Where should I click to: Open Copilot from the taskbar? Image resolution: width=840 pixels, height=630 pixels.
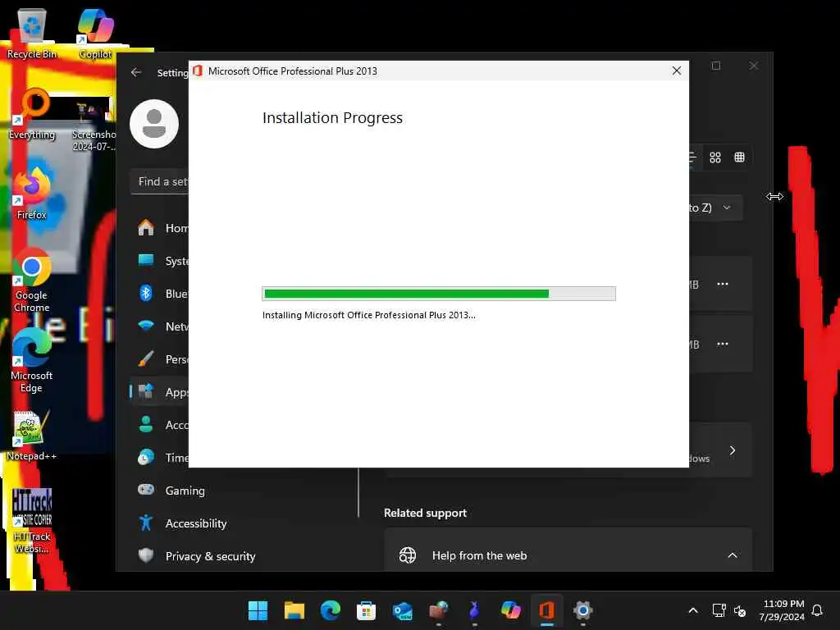[x=510, y=610]
